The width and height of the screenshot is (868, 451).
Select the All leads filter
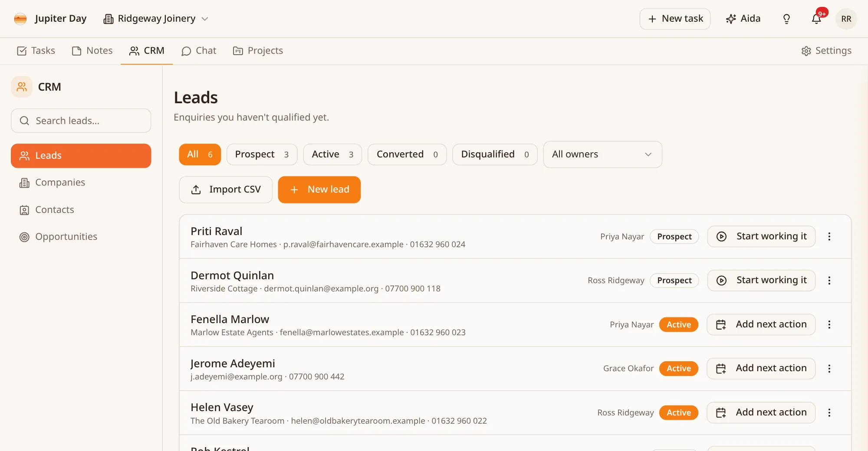[x=200, y=154]
